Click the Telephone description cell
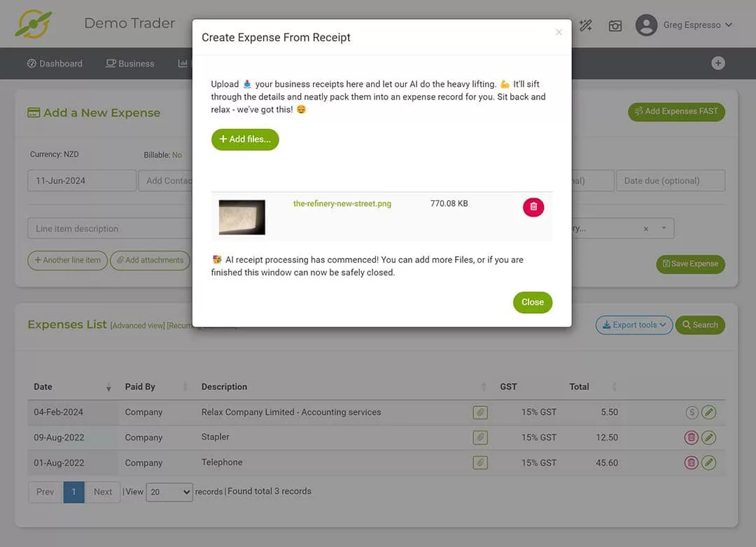 [222, 462]
